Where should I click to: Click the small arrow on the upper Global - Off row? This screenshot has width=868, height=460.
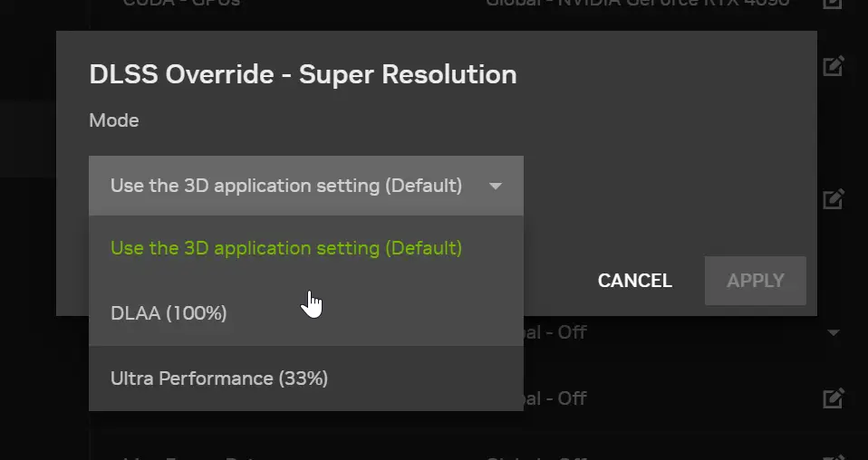tap(834, 332)
